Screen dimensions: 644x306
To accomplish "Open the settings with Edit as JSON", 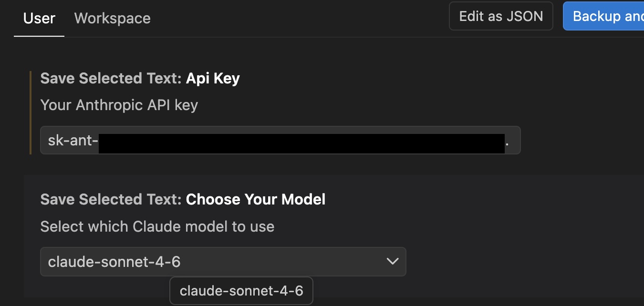I will click(x=500, y=16).
